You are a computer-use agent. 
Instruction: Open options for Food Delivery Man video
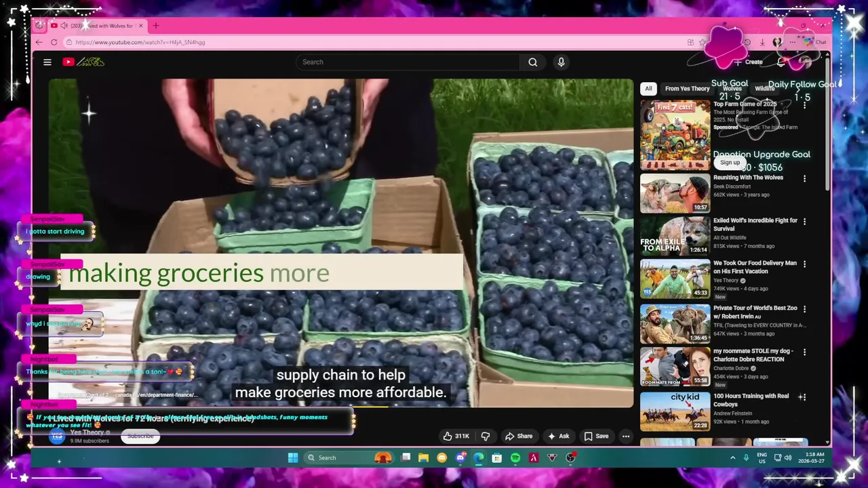[x=804, y=264]
